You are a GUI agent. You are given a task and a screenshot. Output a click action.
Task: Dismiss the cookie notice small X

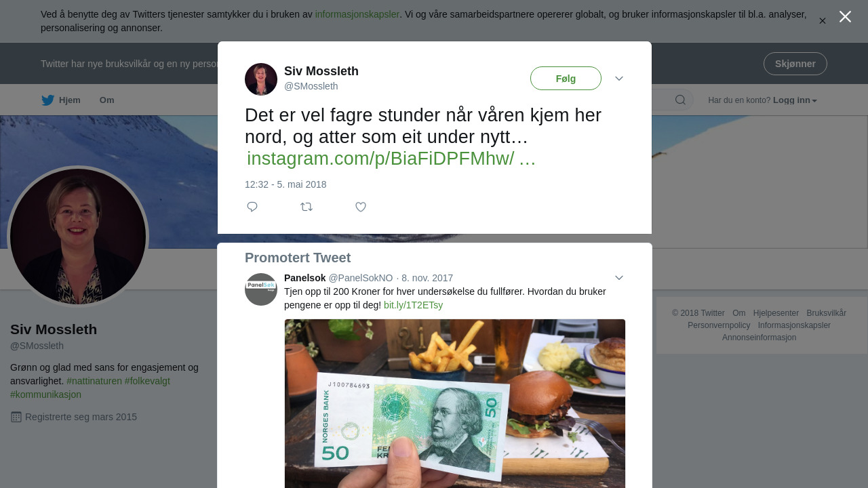pyautogui.click(x=822, y=21)
